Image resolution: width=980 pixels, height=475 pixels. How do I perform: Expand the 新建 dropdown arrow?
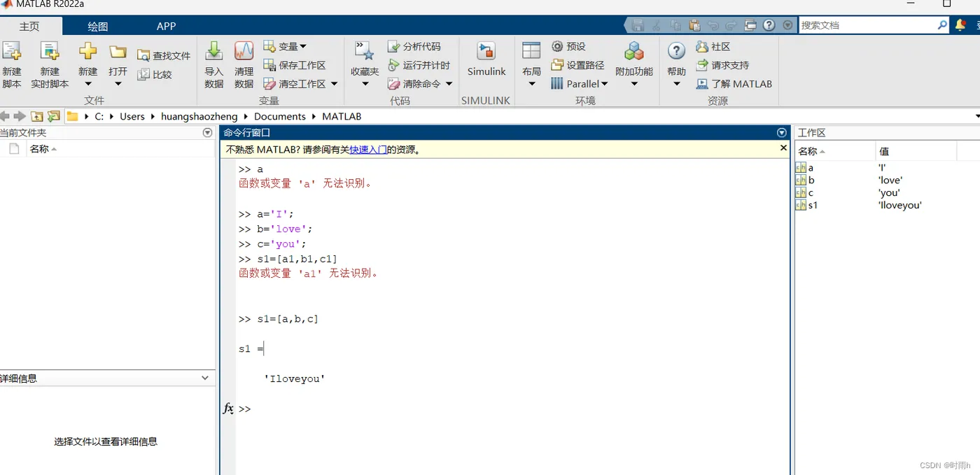[x=87, y=84]
